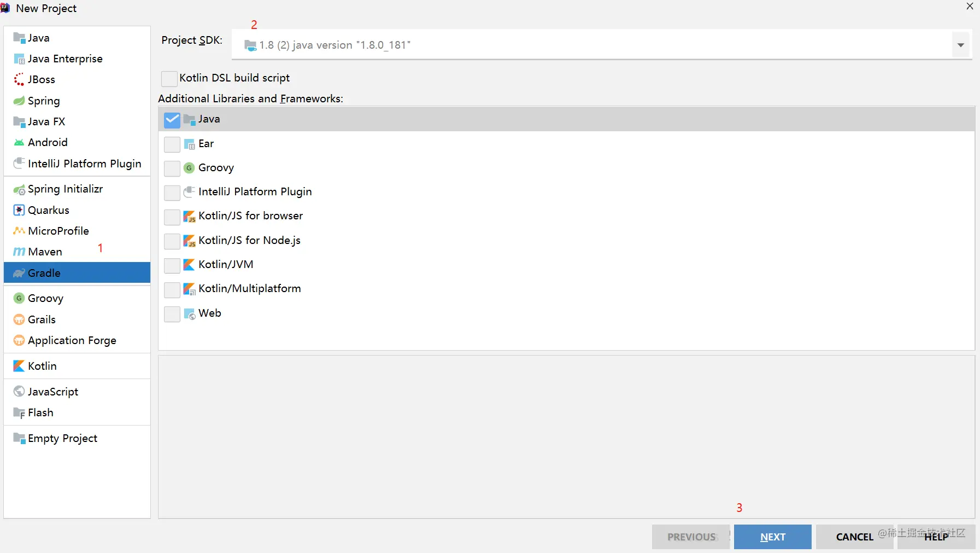Click the SDK icon in Project SDK field
The image size is (980, 553).
pos(250,45)
